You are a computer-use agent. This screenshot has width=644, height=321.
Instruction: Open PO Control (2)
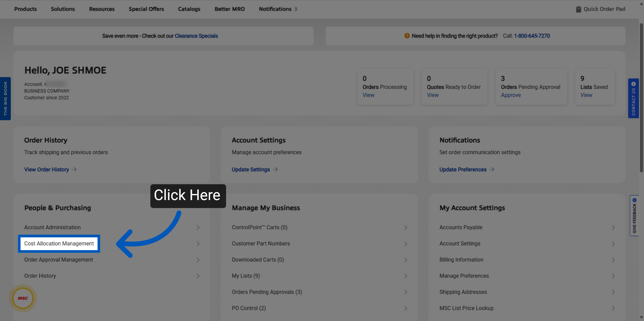click(249, 308)
